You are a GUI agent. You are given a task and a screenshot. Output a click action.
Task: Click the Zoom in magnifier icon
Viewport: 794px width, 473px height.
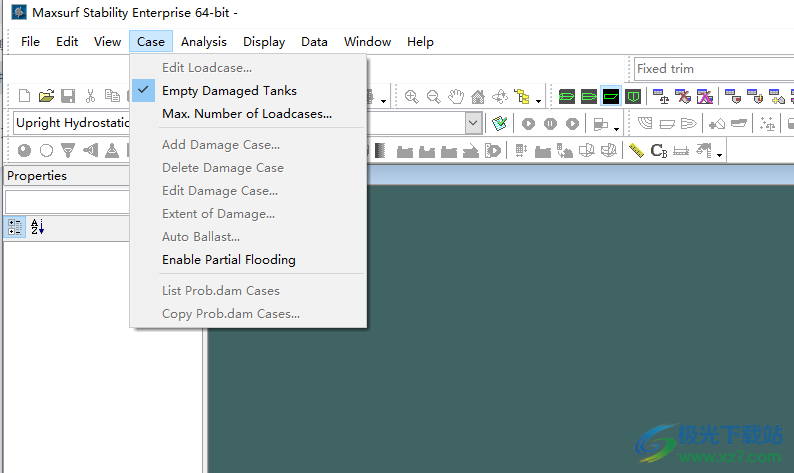[x=411, y=96]
